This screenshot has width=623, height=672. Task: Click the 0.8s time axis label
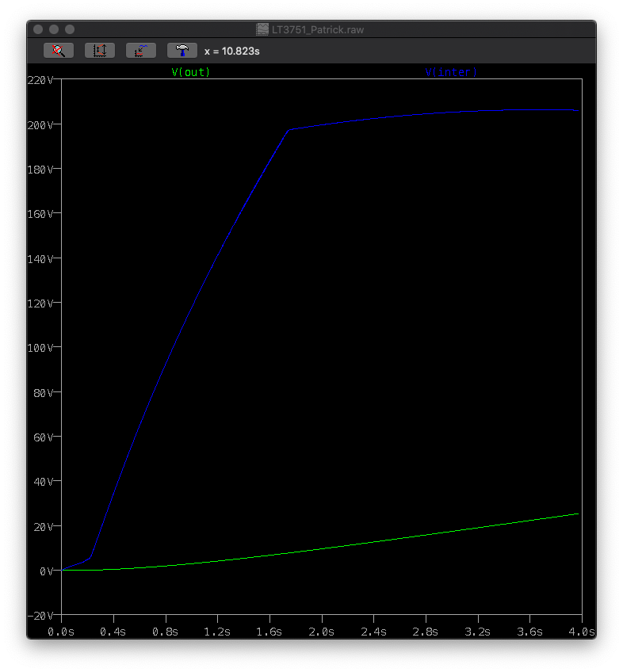pyautogui.click(x=166, y=632)
